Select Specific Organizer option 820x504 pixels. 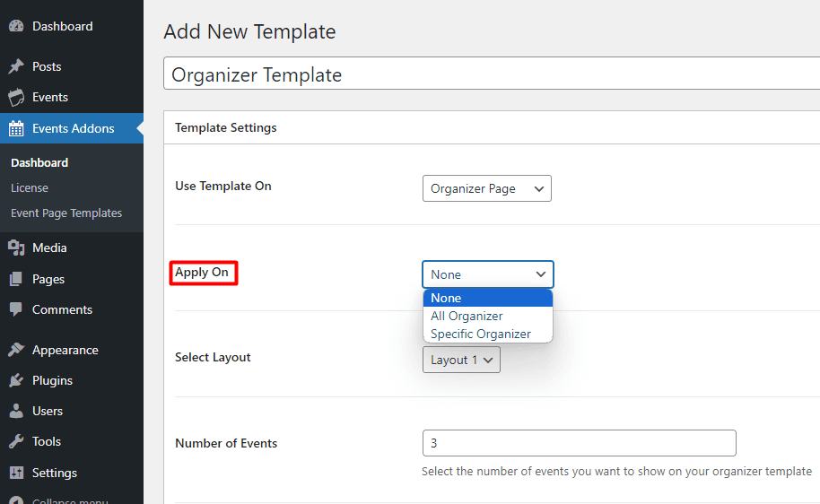coord(480,334)
